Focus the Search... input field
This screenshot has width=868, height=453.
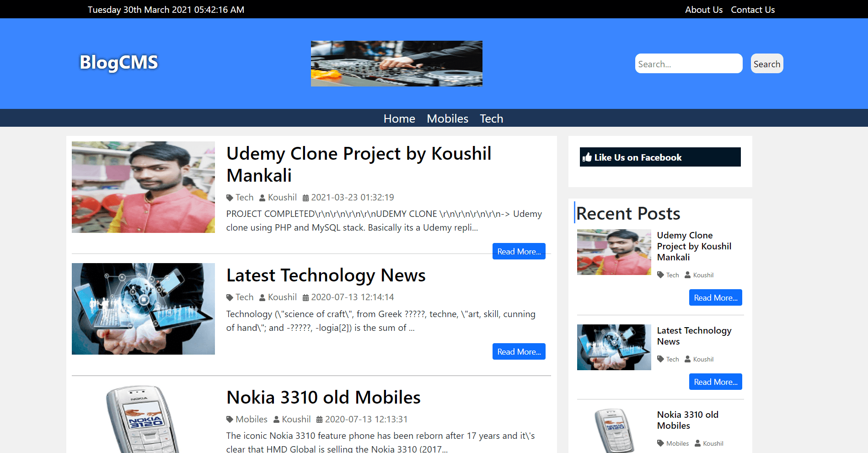click(x=689, y=64)
